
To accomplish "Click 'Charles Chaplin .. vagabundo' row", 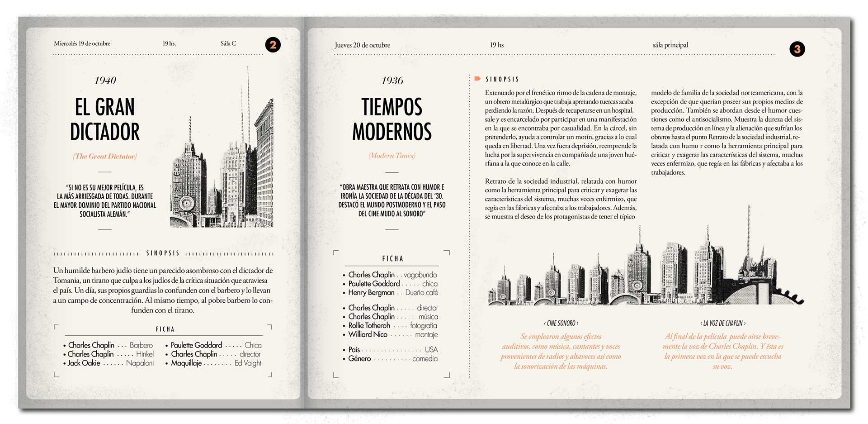I will (390, 275).
